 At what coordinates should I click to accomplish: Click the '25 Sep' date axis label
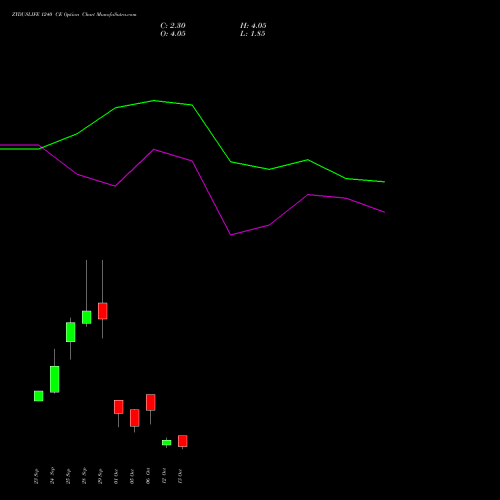click(68, 476)
